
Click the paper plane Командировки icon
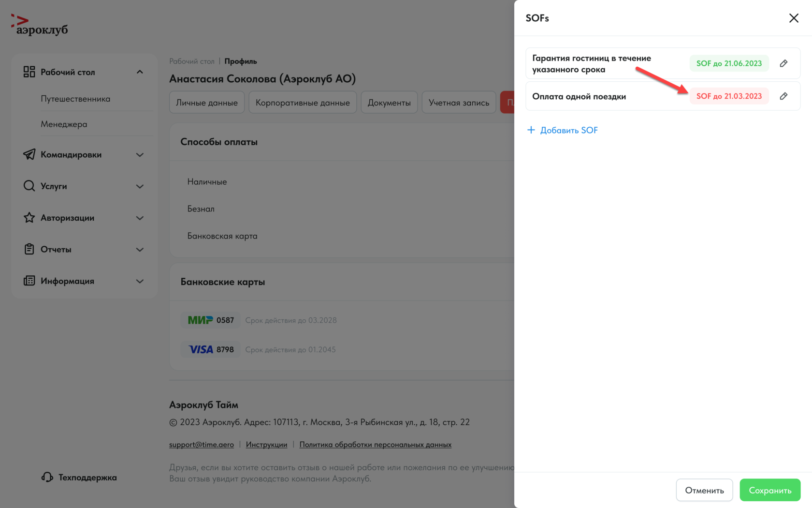click(x=29, y=154)
